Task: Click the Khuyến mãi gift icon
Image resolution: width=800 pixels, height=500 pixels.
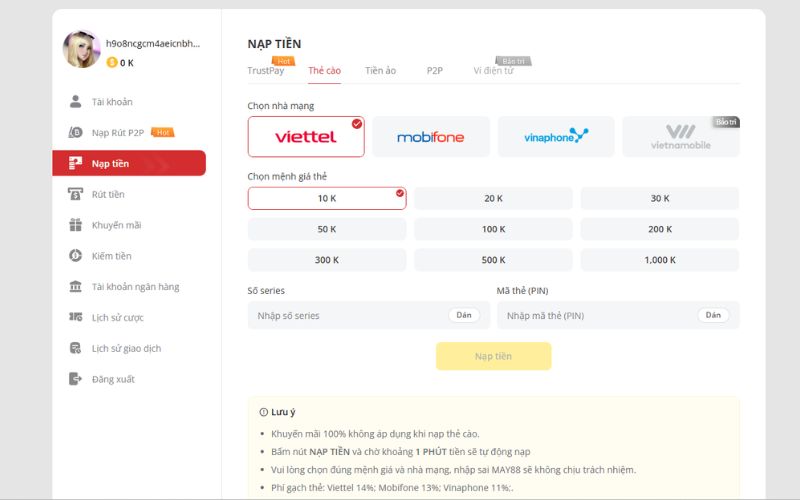Action: [x=75, y=225]
